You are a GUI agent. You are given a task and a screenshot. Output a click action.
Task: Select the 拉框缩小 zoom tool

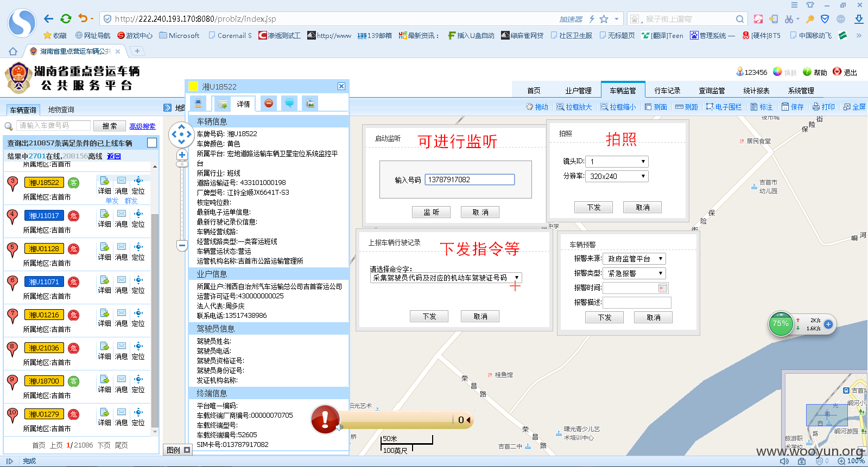point(618,107)
